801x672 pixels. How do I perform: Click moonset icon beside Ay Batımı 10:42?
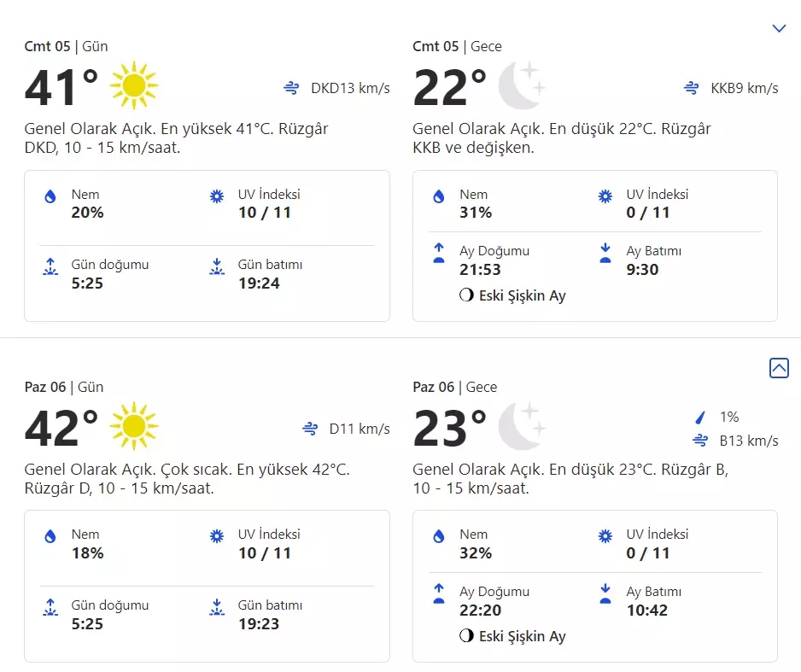pos(605,593)
